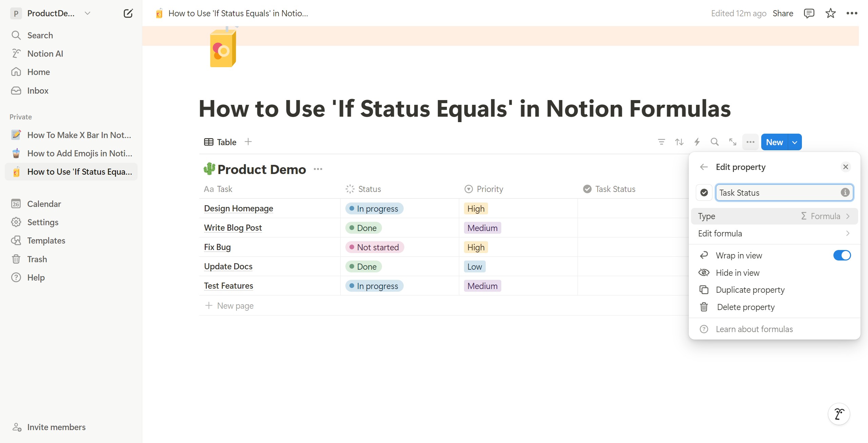Viewport: 868px width, 443px height.
Task: Click Hide in view option
Action: (774, 273)
